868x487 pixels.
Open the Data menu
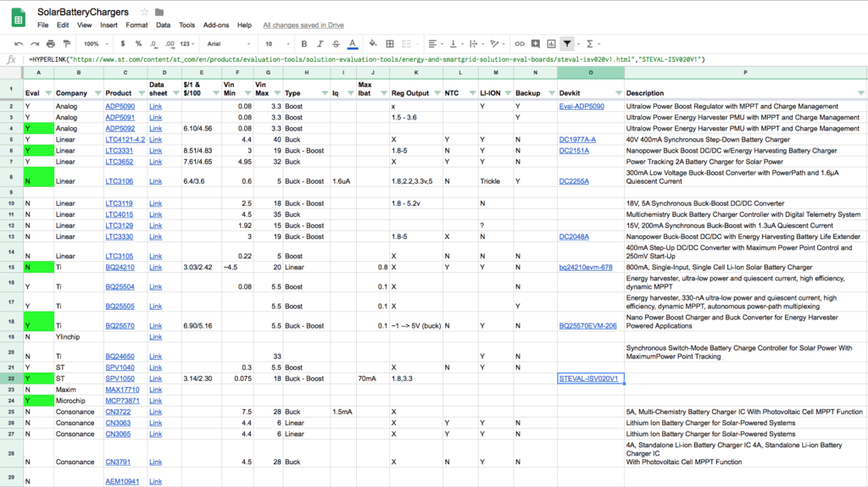tap(164, 25)
